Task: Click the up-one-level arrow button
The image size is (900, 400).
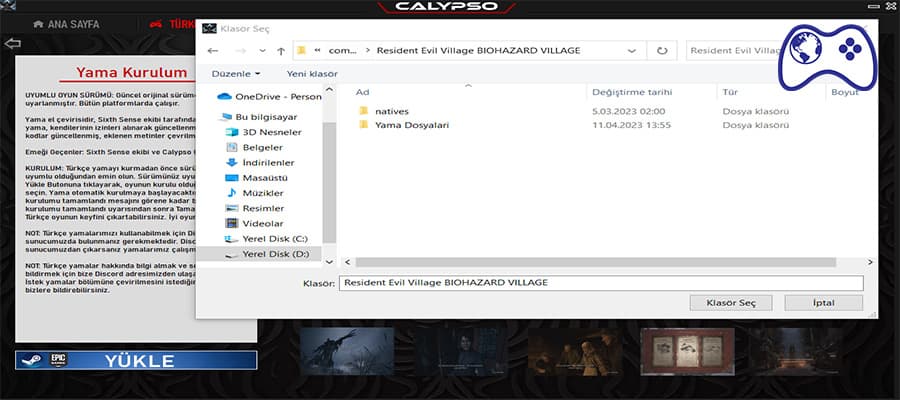Action: [281, 49]
